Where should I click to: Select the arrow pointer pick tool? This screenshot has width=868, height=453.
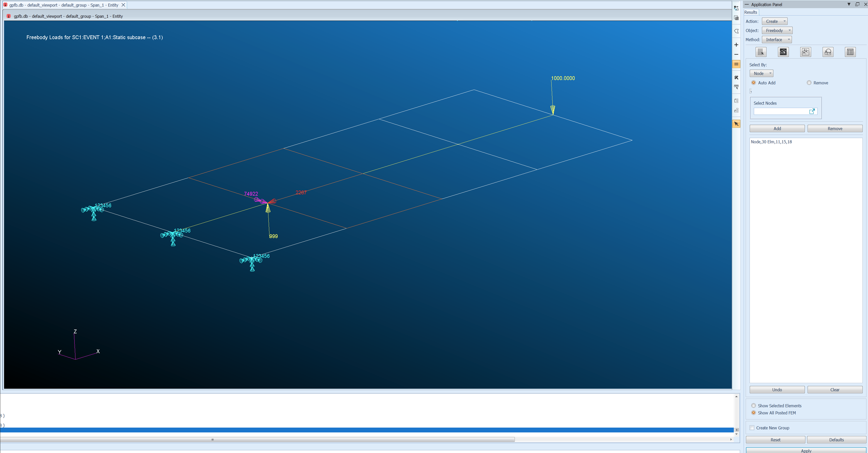click(x=736, y=124)
